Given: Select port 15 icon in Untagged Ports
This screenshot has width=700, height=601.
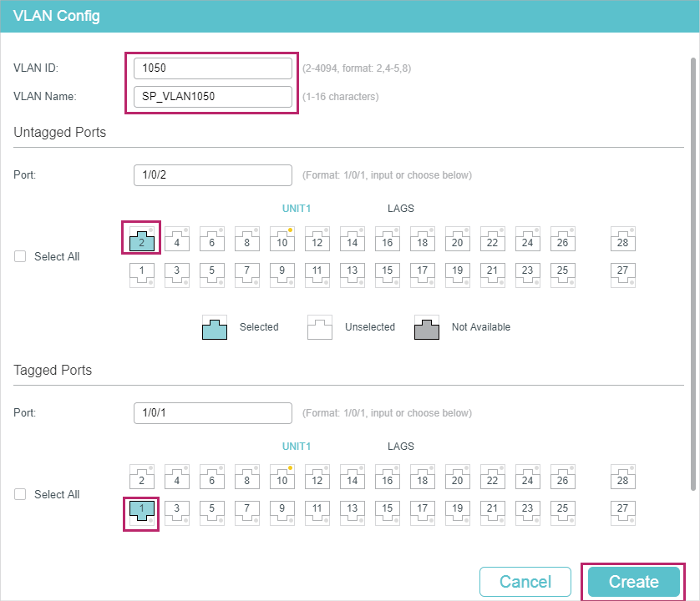Looking at the screenshot, I should [388, 275].
